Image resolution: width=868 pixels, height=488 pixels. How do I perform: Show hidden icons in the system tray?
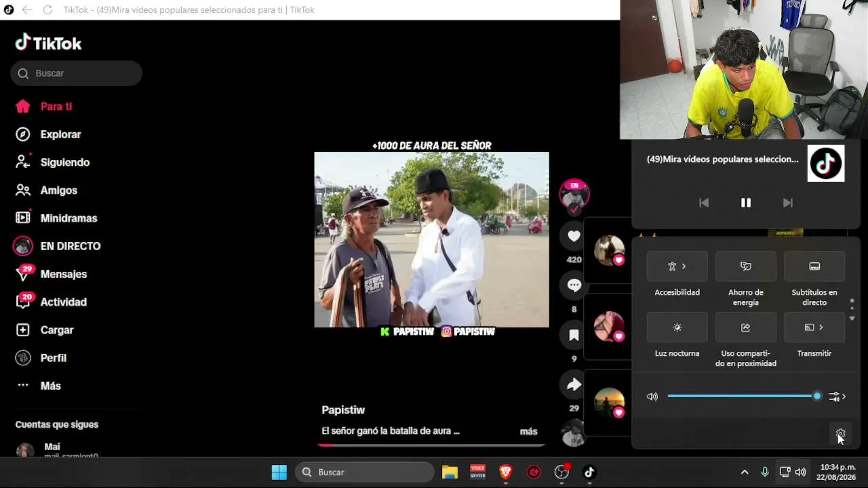[745, 472]
